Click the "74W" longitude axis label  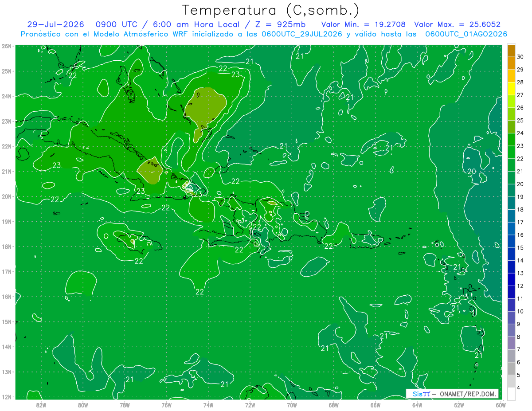click(x=208, y=405)
